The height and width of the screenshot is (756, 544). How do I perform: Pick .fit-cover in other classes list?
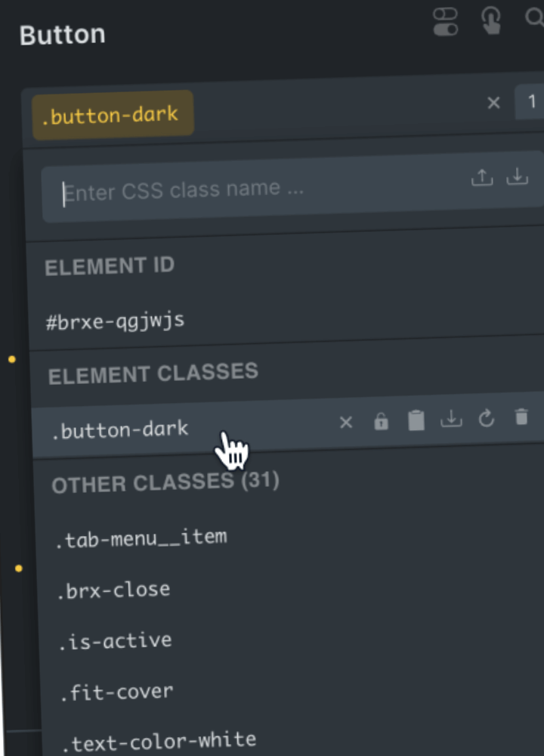point(117,692)
